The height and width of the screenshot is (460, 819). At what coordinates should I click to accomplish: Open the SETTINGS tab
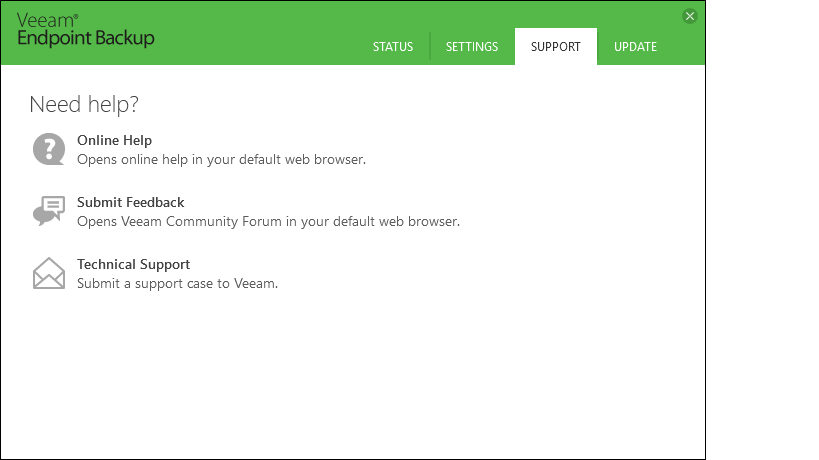(x=472, y=47)
